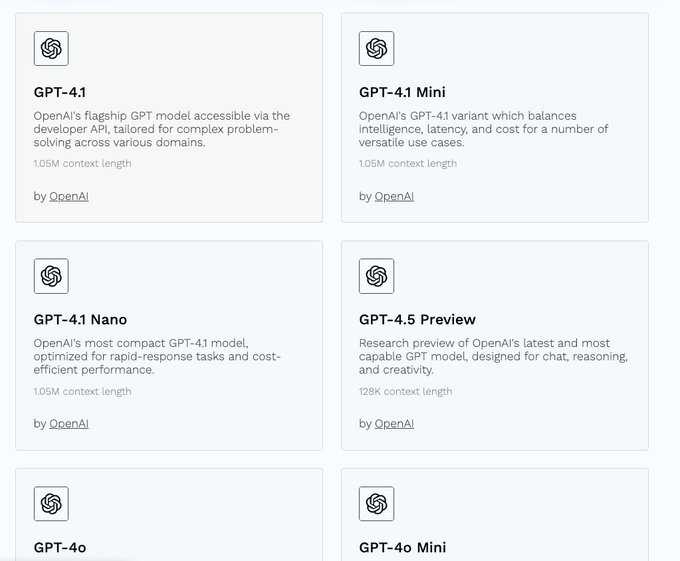Click the OpenAI logo on GPT-4o card
Viewport: 680px width, 561px height.
[51, 504]
